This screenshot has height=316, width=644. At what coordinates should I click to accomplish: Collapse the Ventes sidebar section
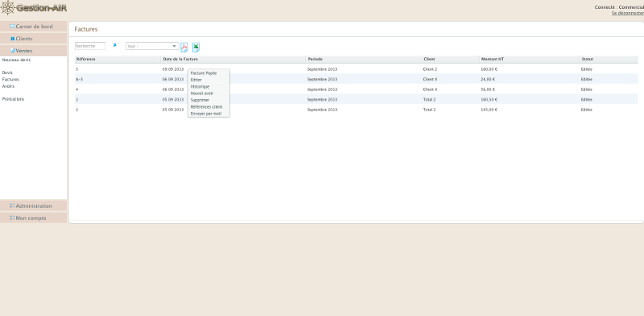33,51
